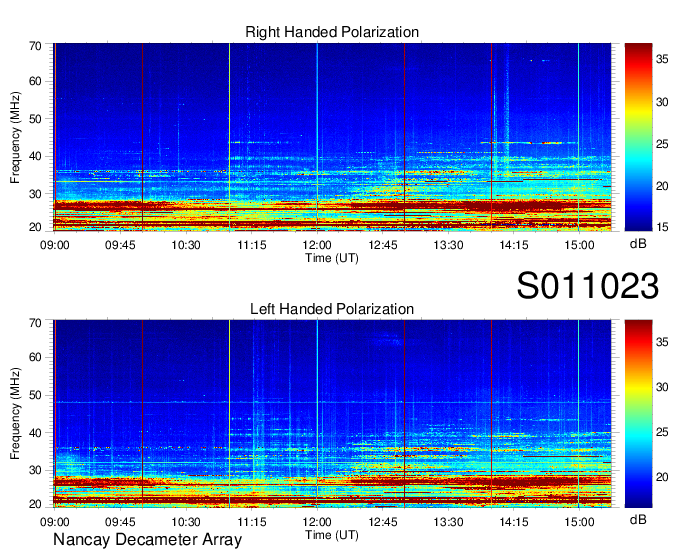Click the Left Handed Polarization spectrogram image

tap(332, 414)
